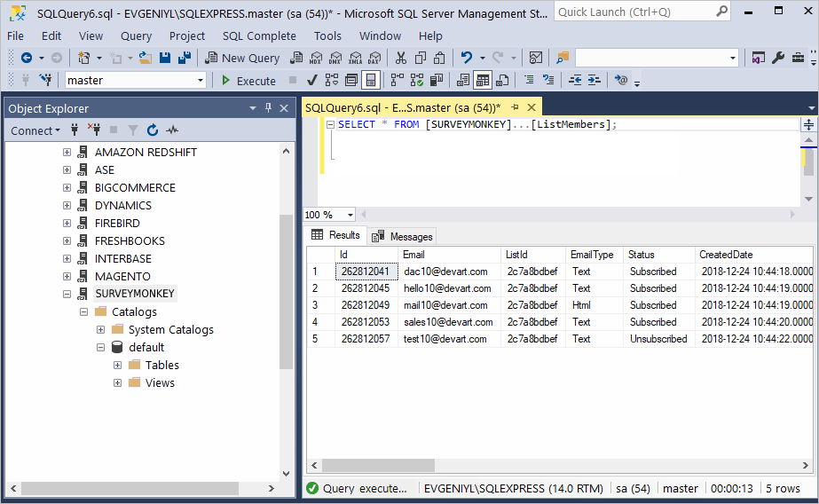The image size is (819, 504).
Task: Open the master database dropdown
Action: tap(200, 81)
